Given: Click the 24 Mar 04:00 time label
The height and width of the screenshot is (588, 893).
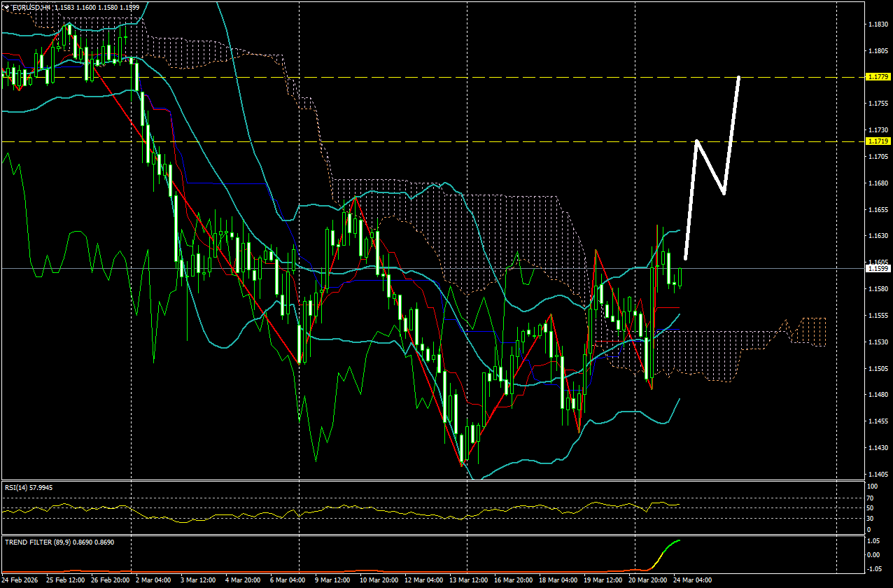Looking at the screenshot, I should click(x=691, y=580).
